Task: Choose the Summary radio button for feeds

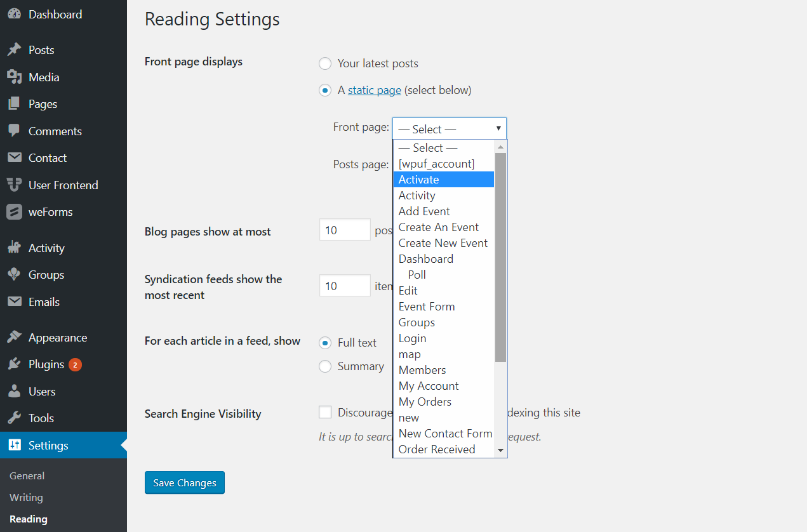Action: 325,366
